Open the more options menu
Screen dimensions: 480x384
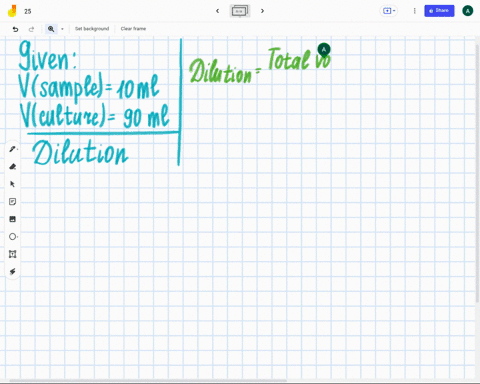pos(415,11)
